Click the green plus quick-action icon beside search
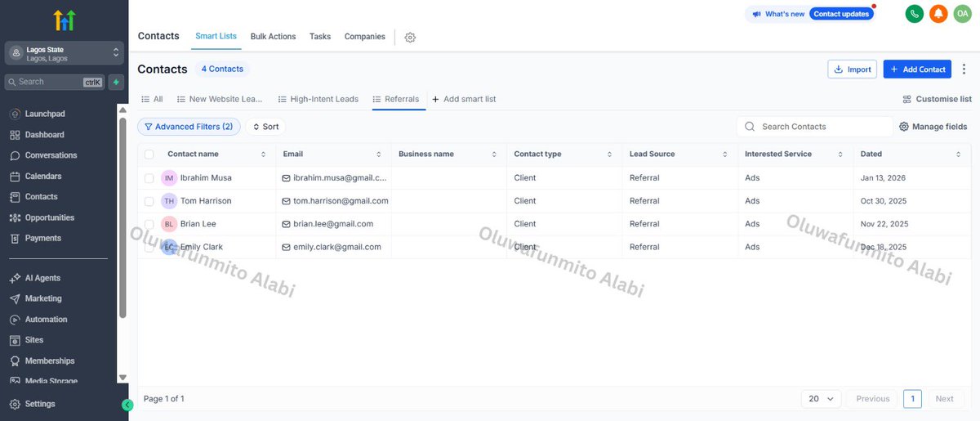980x421 pixels. pos(116,82)
